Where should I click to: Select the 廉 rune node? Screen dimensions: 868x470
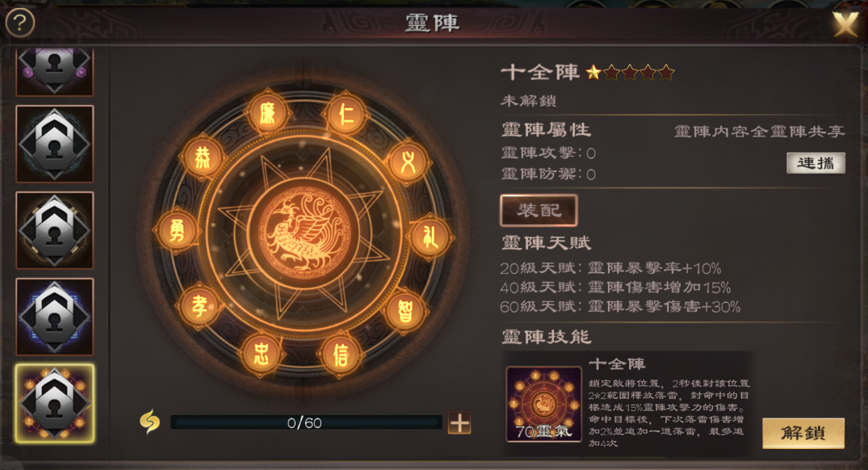268,114
